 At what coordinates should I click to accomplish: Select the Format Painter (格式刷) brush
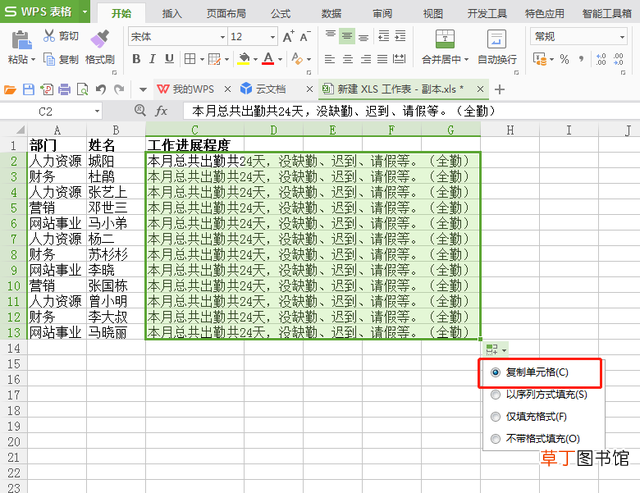click(x=100, y=39)
